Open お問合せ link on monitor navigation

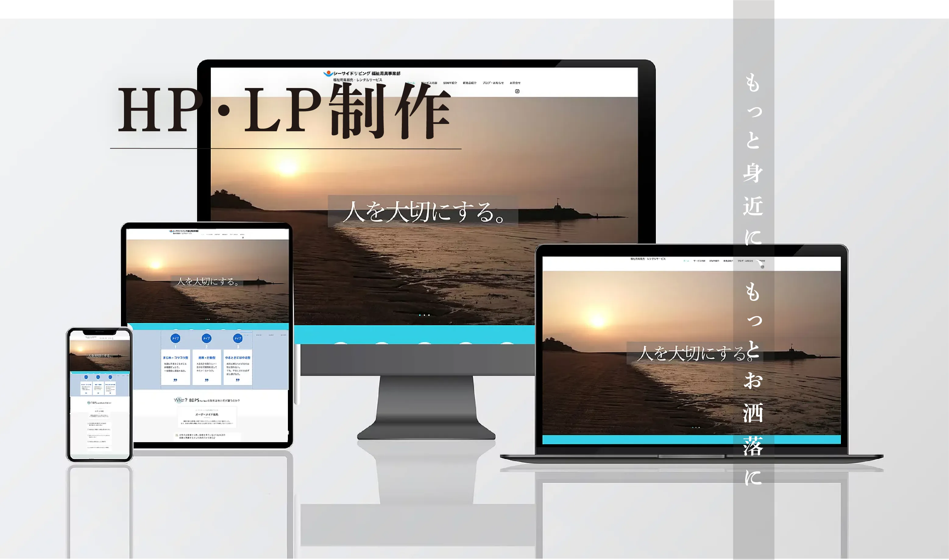(515, 83)
